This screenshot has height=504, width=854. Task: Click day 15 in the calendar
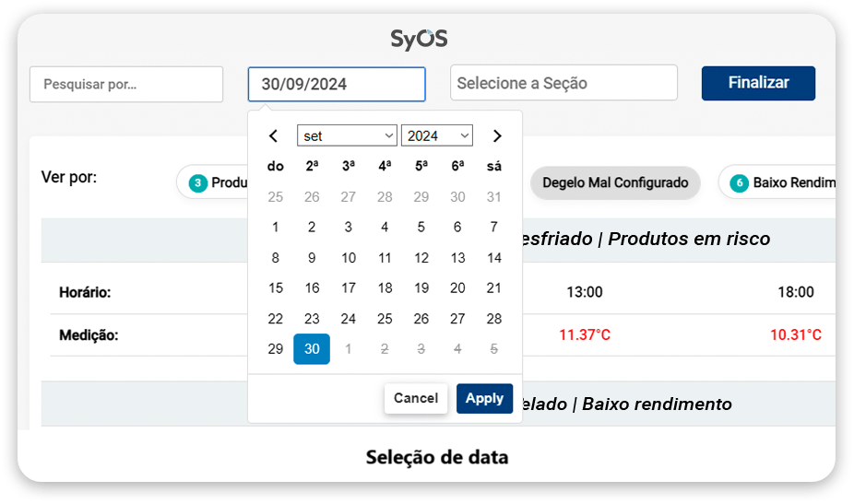click(275, 287)
